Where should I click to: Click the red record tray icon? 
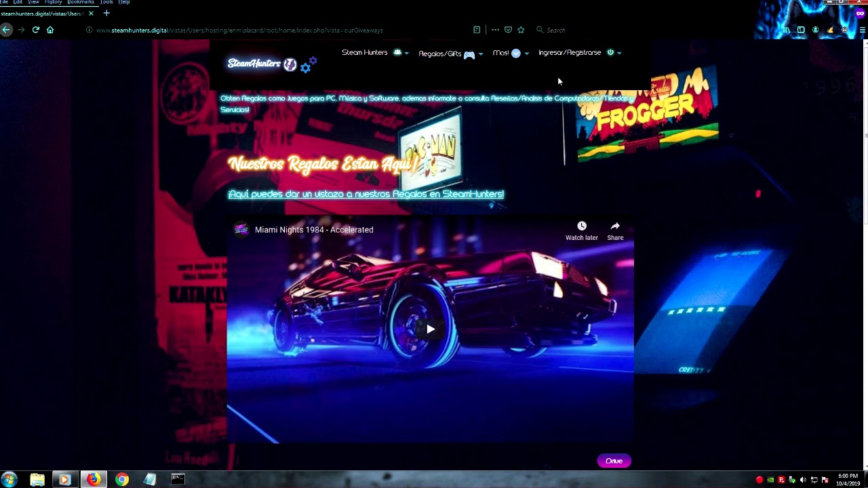759,480
